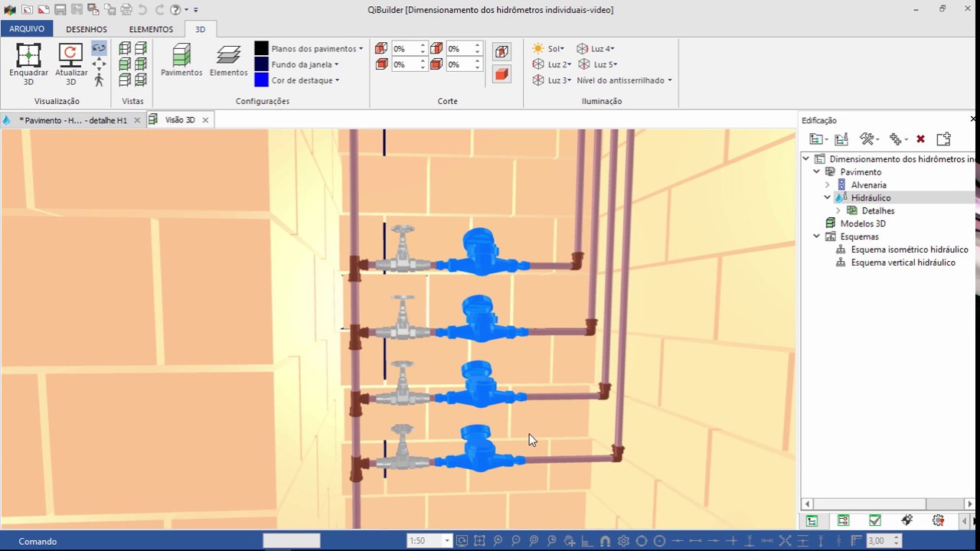This screenshot has width=980, height=551.
Task: Click the gear settings icon in status bar
Action: click(623, 541)
